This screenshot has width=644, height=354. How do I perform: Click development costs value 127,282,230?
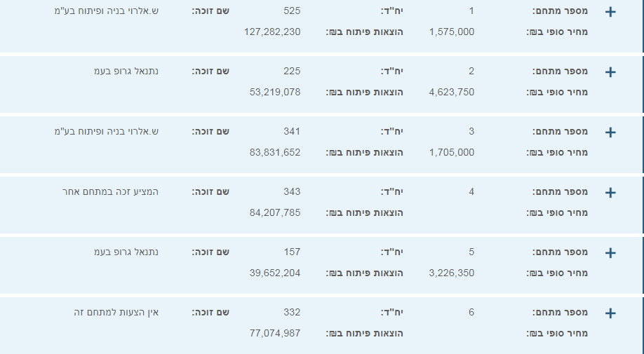point(273,32)
